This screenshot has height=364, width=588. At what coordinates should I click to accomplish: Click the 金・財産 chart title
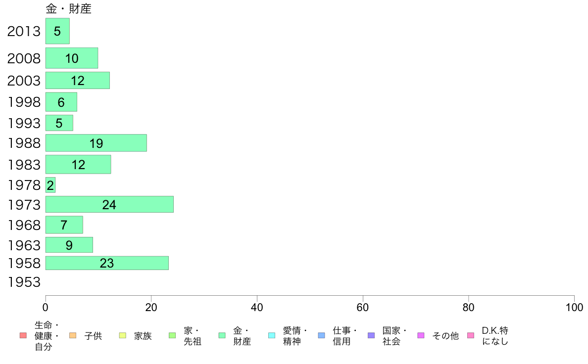(x=69, y=8)
